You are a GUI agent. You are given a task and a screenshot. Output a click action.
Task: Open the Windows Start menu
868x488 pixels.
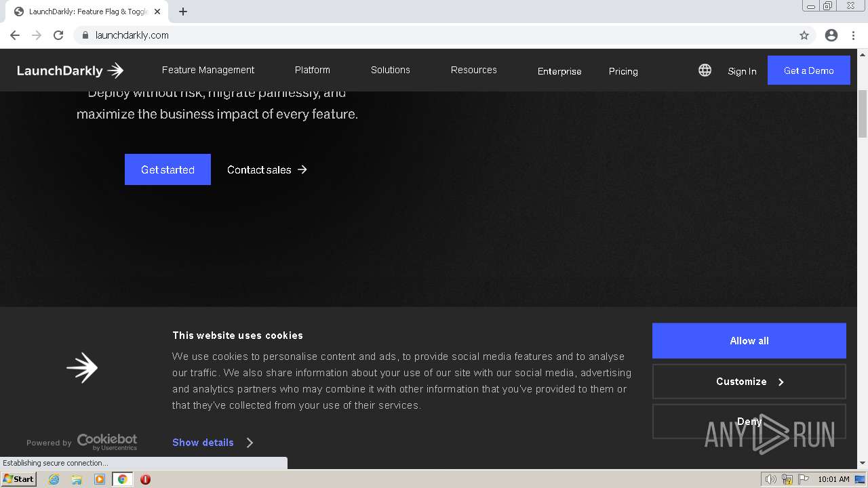point(18,479)
